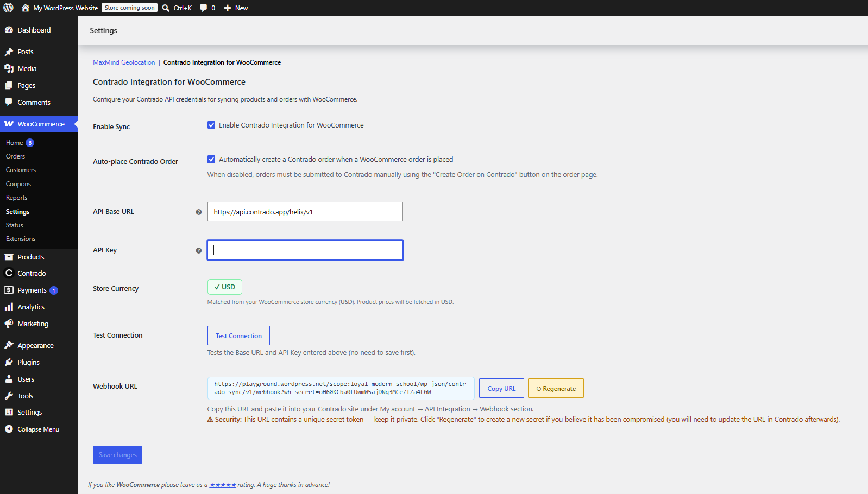
Task: Click the USD store currency badge
Action: click(x=225, y=287)
